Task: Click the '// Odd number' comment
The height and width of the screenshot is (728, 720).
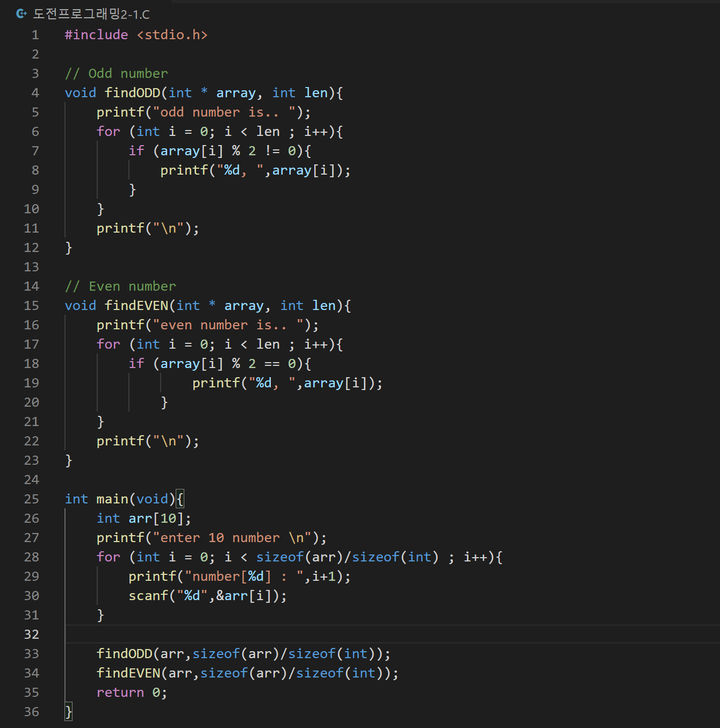Action: tap(116, 74)
